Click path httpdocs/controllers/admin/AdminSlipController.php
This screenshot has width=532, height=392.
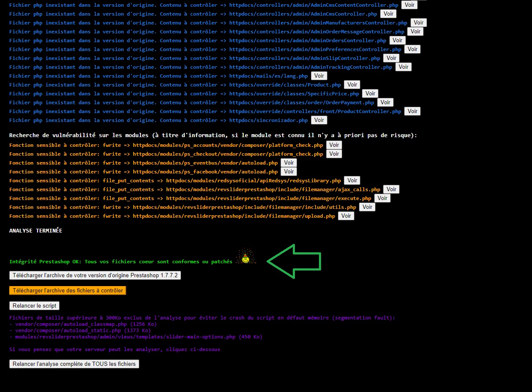click(x=305, y=58)
